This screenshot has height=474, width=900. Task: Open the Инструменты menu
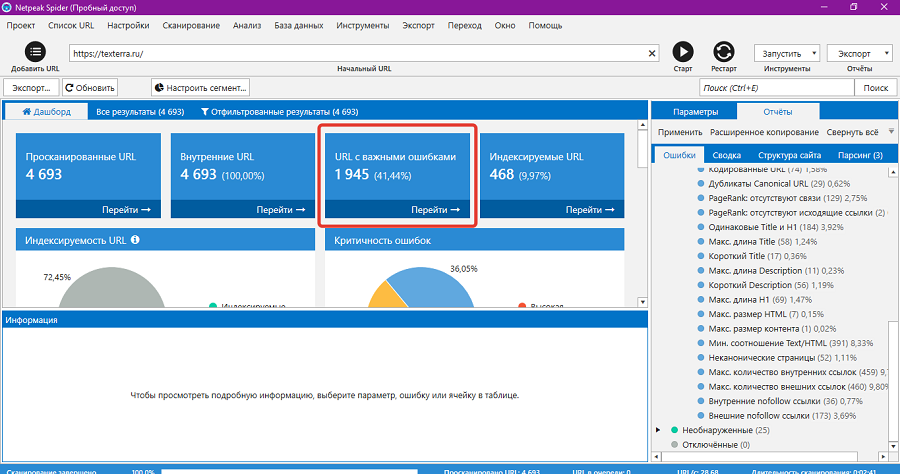[363, 25]
